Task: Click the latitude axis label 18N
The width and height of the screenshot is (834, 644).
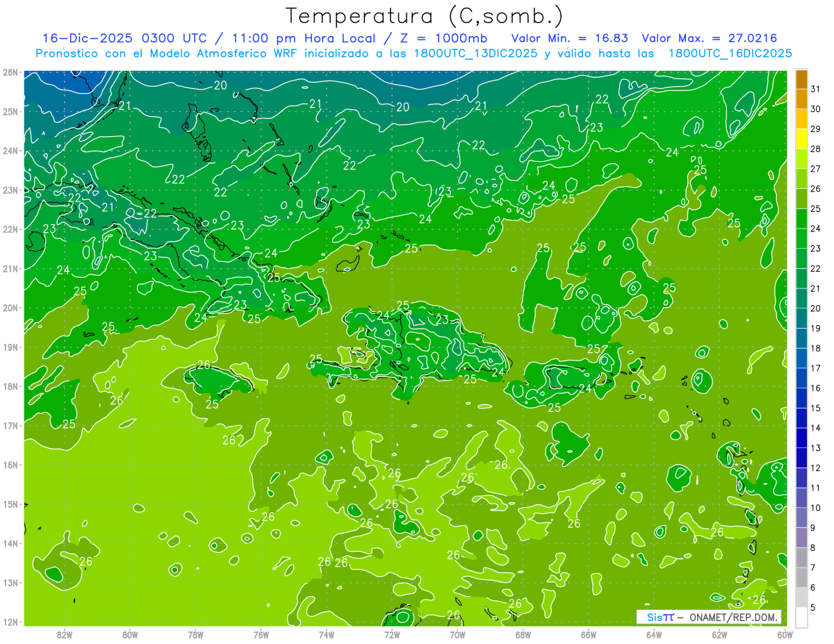Action: [x=10, y=386]
